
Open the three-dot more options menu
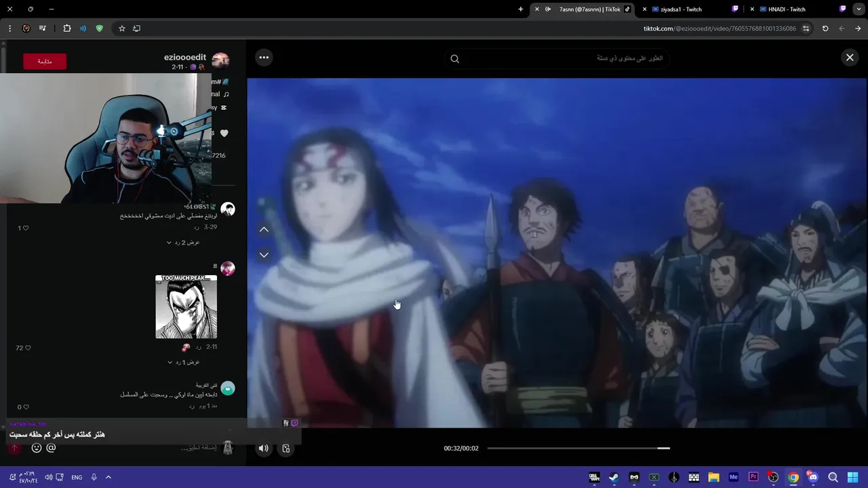tap(264, 58)
